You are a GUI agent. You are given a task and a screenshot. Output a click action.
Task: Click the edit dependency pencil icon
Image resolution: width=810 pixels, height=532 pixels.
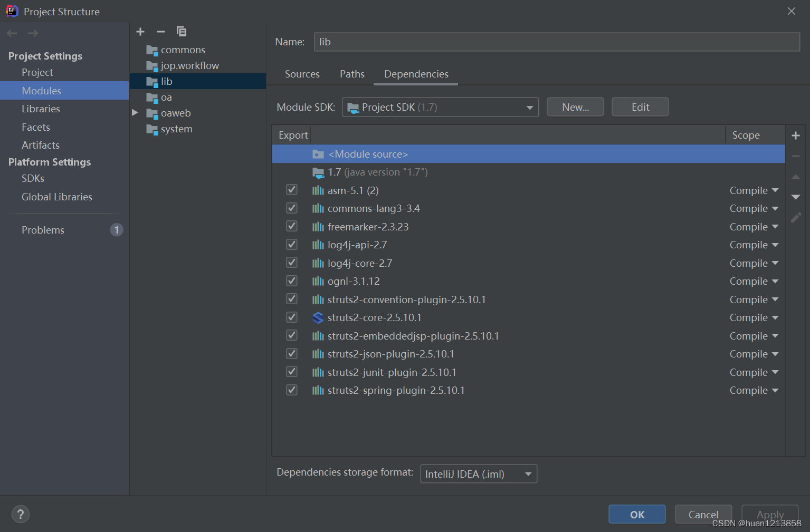coord(796,217)
